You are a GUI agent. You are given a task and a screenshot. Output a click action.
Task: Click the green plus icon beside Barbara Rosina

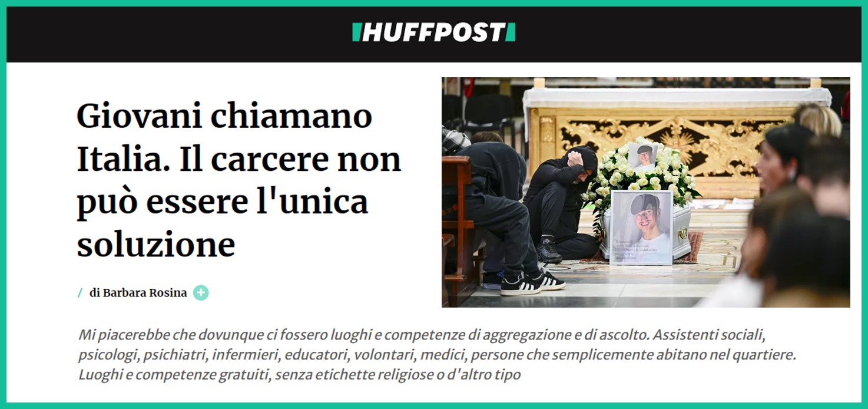click(x=201, y=293)
